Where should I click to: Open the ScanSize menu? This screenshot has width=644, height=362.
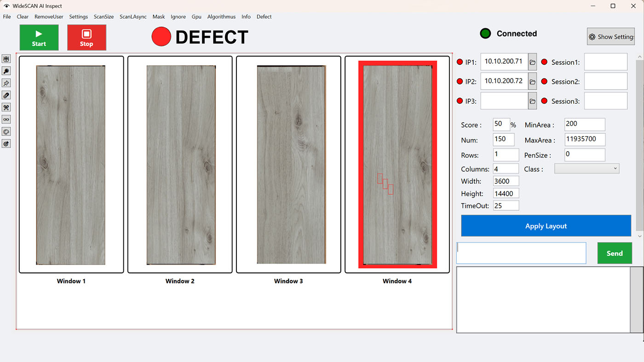tap(104, 17)
